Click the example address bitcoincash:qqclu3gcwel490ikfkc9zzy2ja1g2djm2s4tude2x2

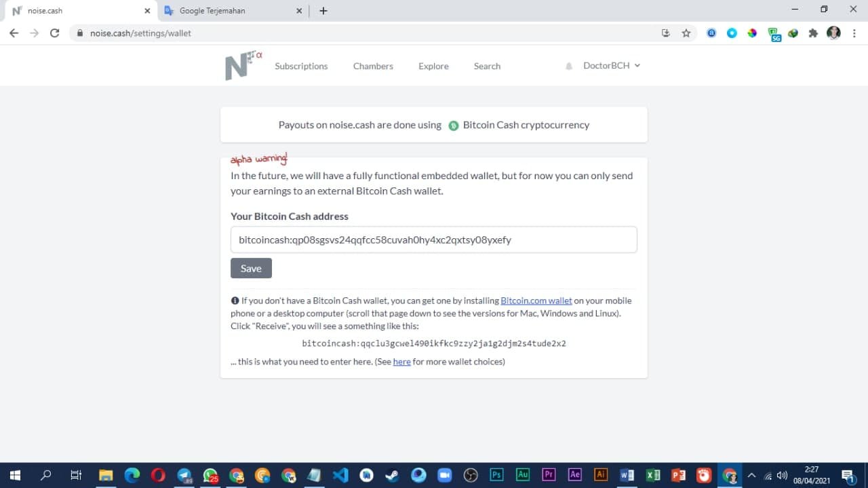coord(434,343)
